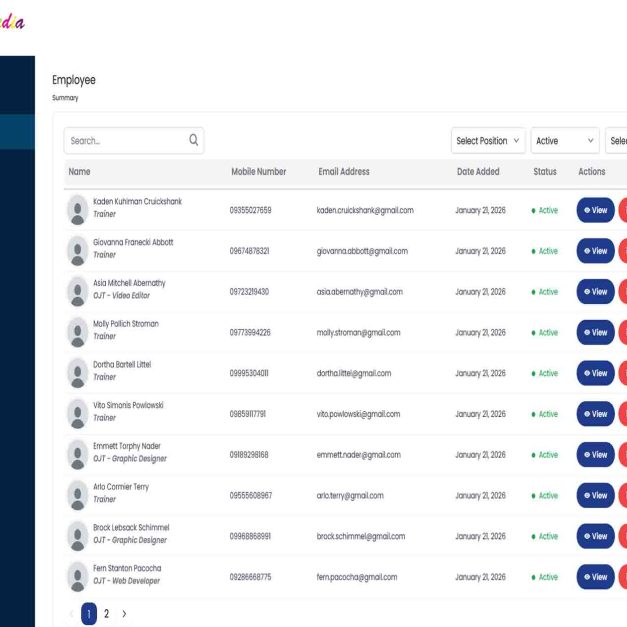
Task: Click Dortha Littel's avatar icon
Action: (x=78, y=373)
